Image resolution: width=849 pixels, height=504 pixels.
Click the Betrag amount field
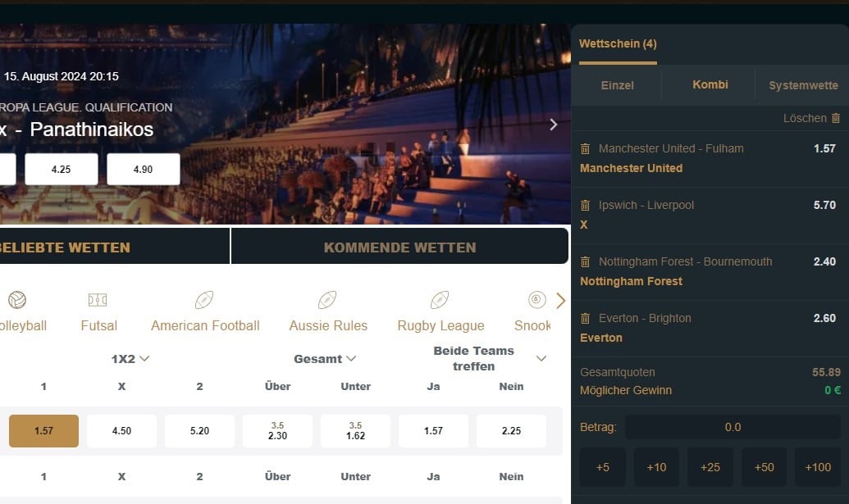733,427
